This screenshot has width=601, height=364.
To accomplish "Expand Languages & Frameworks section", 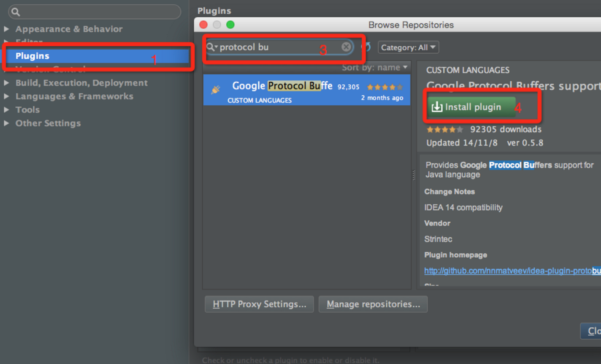I will click(7, 96).
